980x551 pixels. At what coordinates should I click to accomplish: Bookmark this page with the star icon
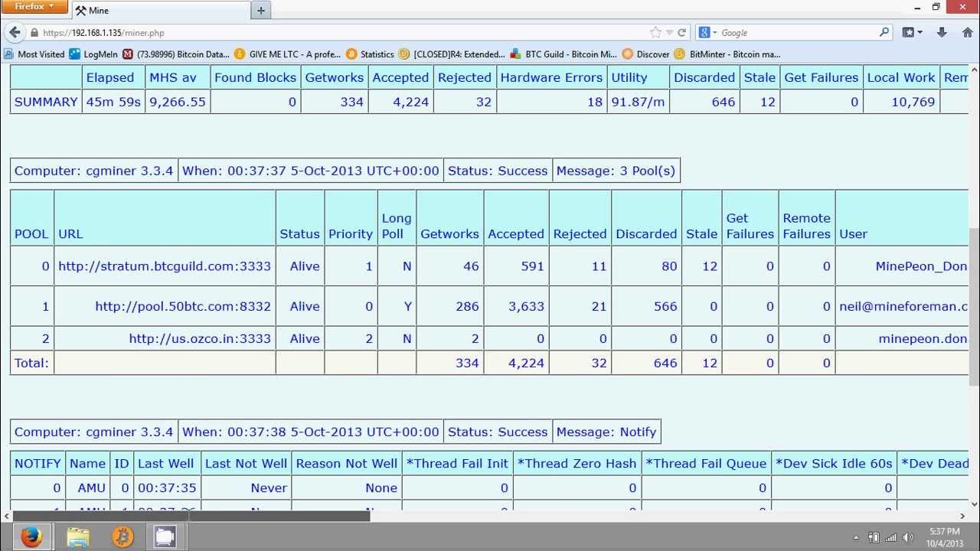(x=655, y=32)
